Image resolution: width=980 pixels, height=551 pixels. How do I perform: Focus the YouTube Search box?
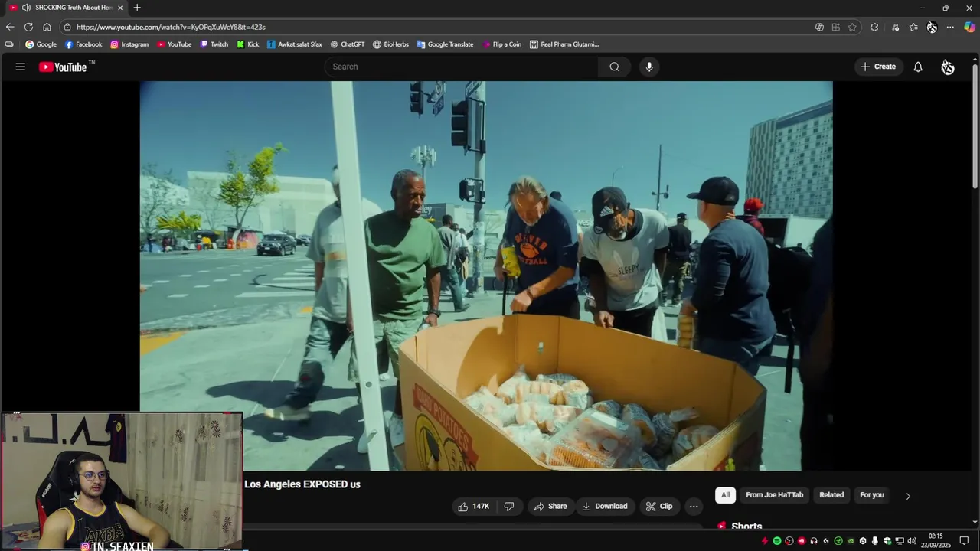(x=462, y=67)
